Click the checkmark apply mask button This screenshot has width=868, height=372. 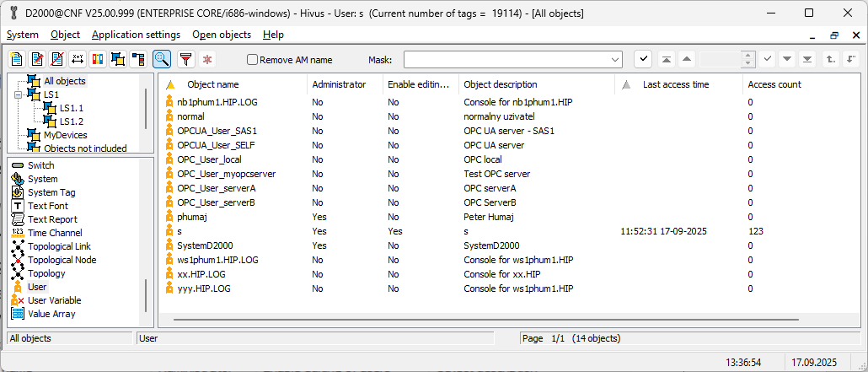[643, 59]
